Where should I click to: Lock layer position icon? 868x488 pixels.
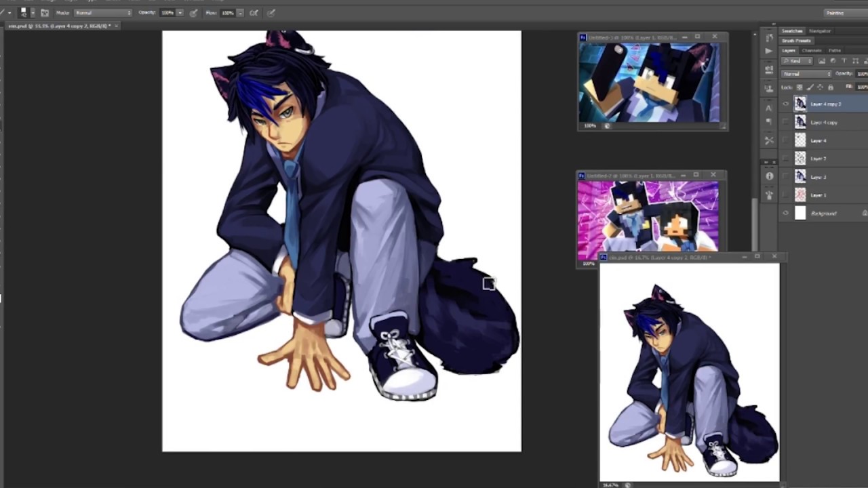[x=820, y=87]
